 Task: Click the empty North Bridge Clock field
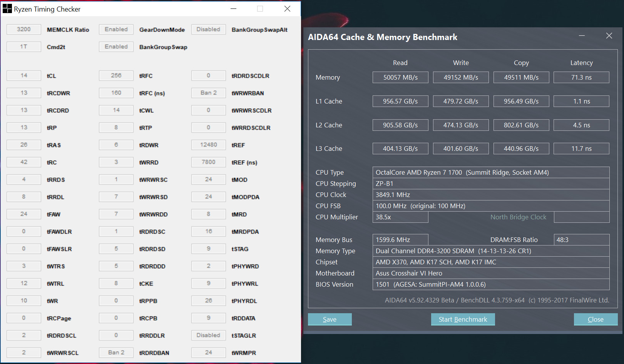pos(581,217)
